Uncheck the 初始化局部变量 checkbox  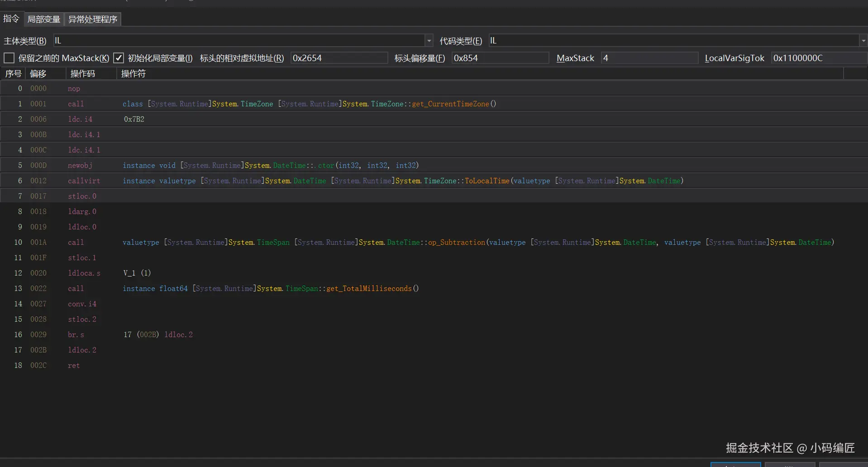point(119,58)
